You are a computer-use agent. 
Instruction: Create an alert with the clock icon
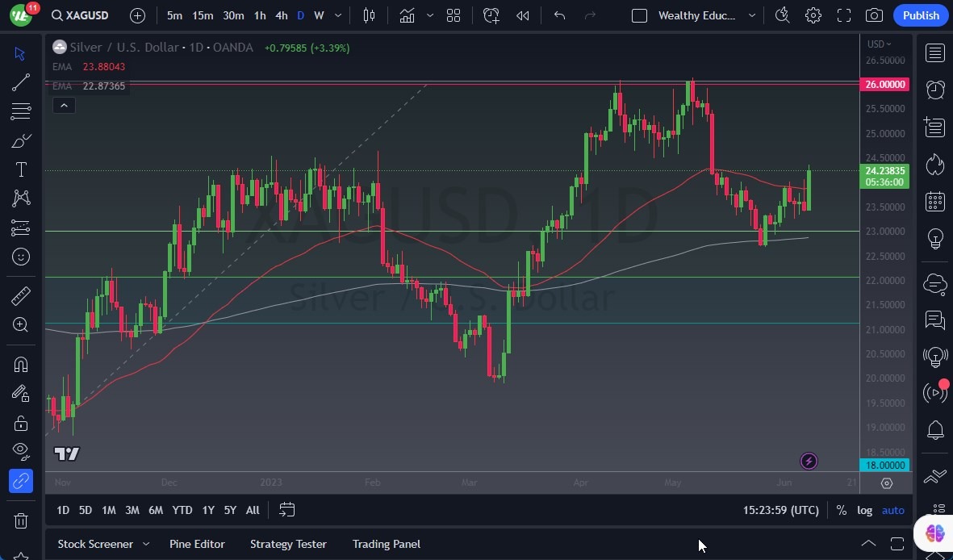pyautogui.click(x=491, y=15)
